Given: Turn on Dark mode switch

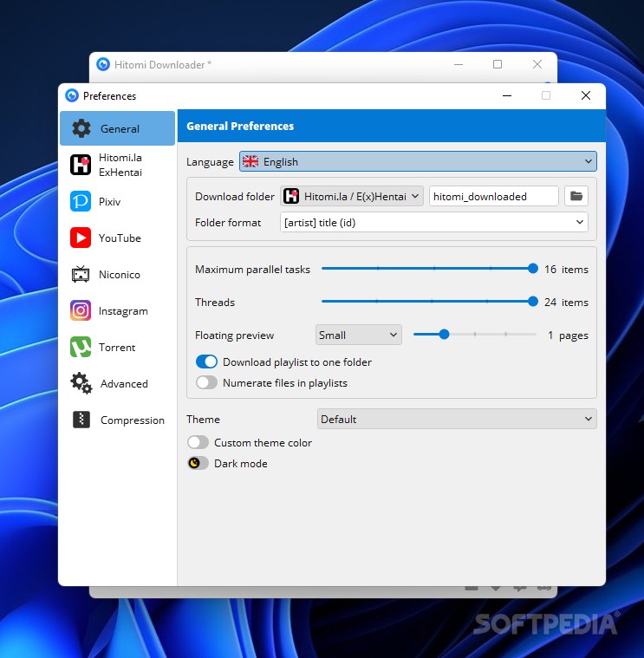Looking at the screenshot, I should (x=198, y=463).
